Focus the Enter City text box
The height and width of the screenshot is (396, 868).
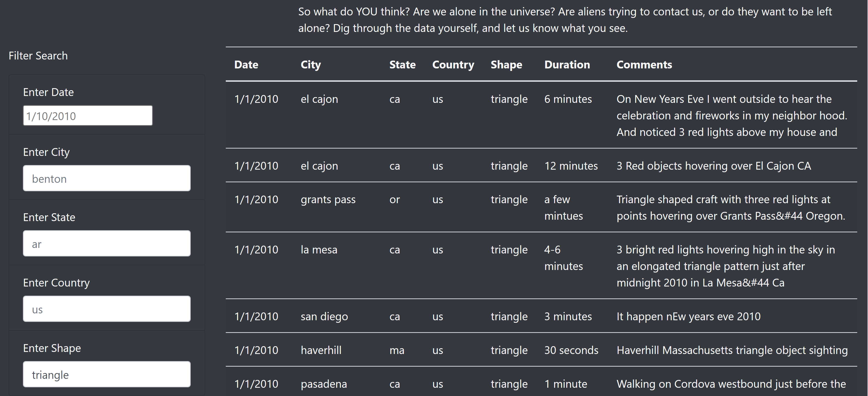click(106, 178)
